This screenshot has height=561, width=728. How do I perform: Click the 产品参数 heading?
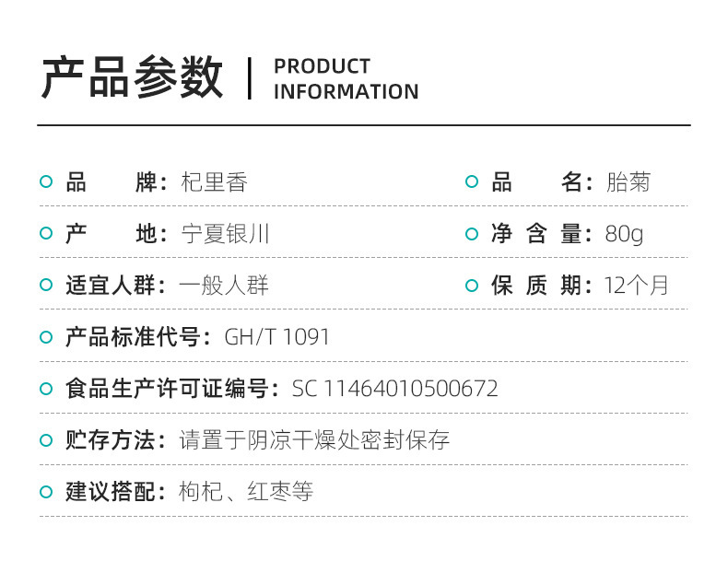(x=133, y=77)
